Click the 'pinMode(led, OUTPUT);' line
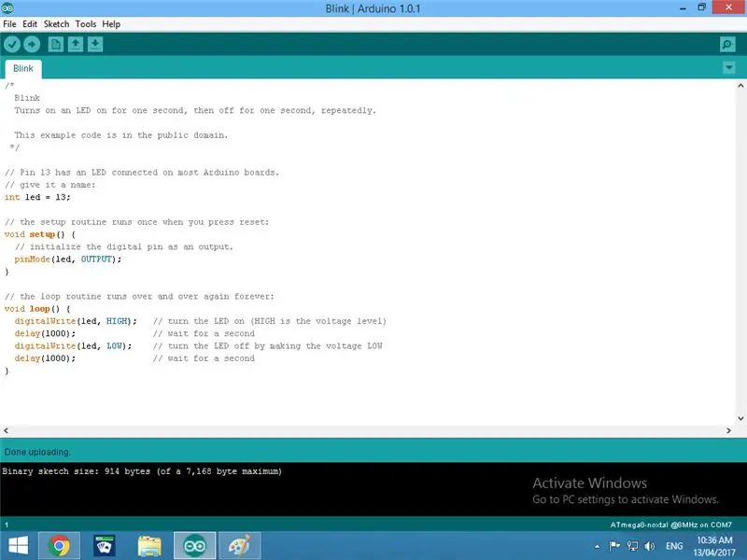 67,259
